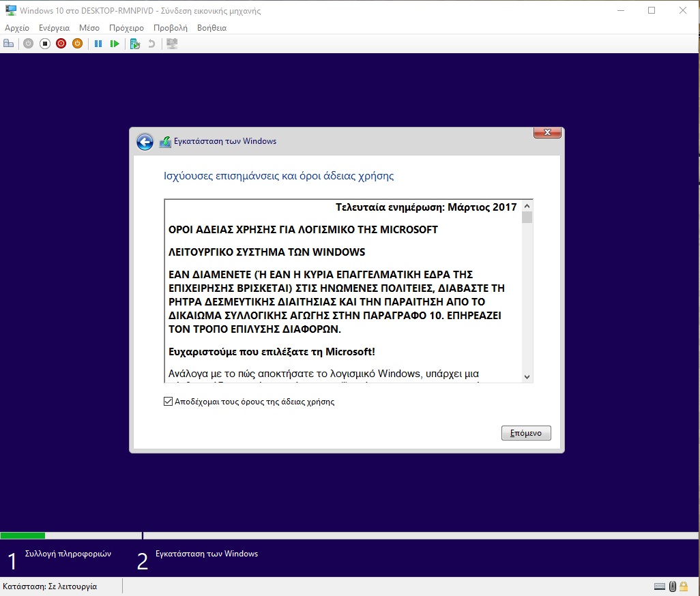Open the Αρχείο menu
Viewport: 700px width, 596px height.
pos(17,28)
